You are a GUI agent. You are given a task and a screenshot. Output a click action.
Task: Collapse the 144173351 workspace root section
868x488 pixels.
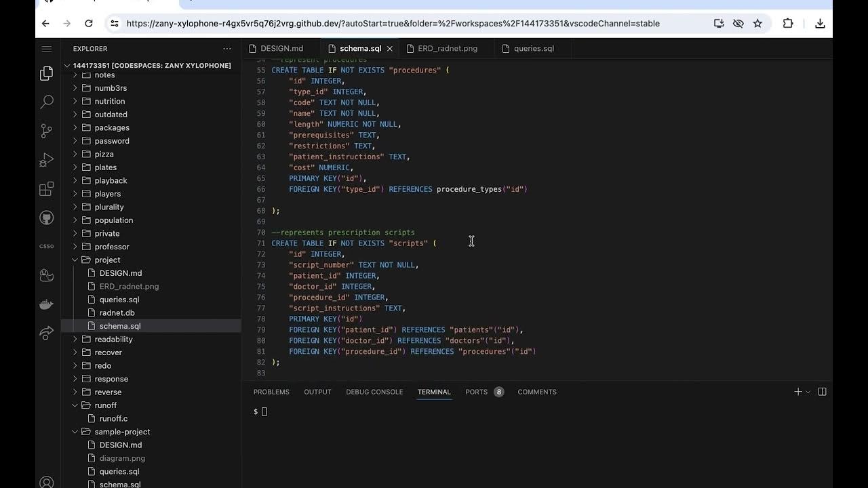tap(152, 65)
